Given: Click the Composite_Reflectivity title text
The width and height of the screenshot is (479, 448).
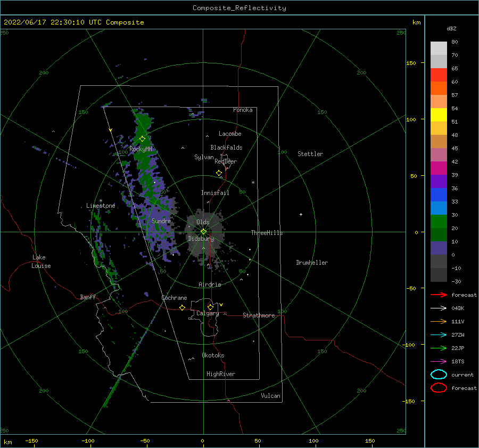Looking at the screenshot, I should (239, 8).
